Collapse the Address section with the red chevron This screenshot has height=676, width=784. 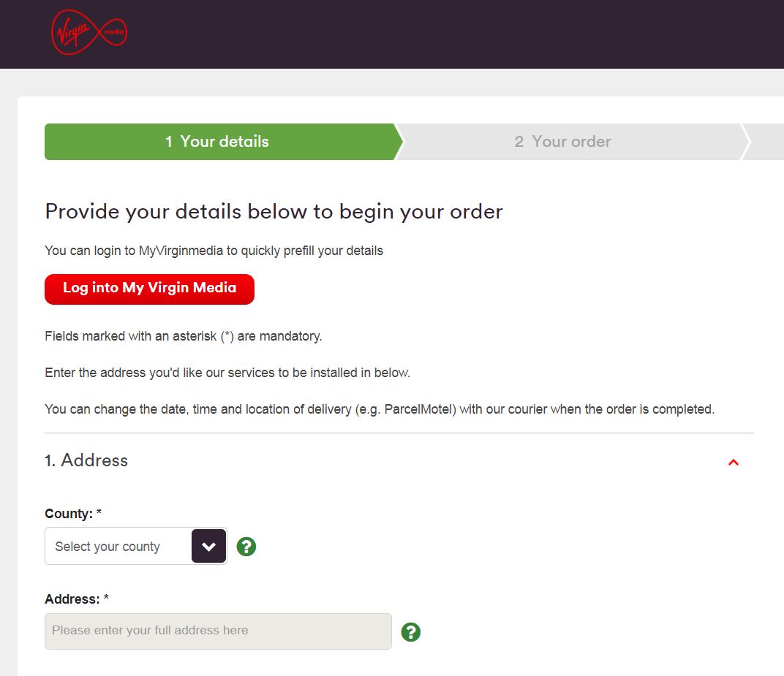coord(734,462)
